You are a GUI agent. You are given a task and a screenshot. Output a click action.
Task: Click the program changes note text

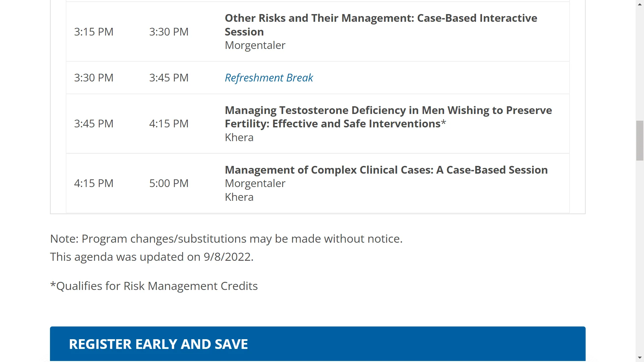[226, 239]
